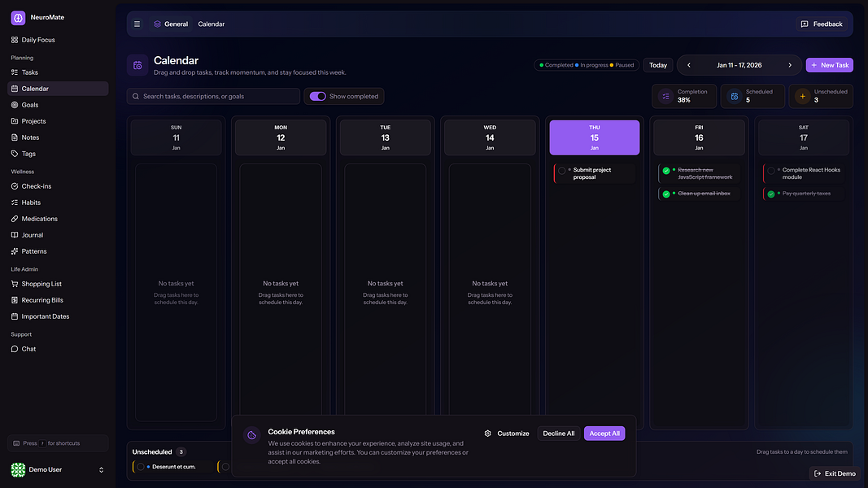
Task: Click the Important Dates calendar icon
Action: click(15, 316)
